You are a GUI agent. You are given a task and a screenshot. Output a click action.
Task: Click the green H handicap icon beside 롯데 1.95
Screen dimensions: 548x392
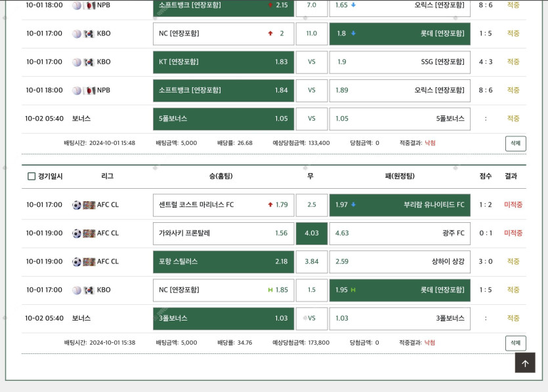pos(353,290)
